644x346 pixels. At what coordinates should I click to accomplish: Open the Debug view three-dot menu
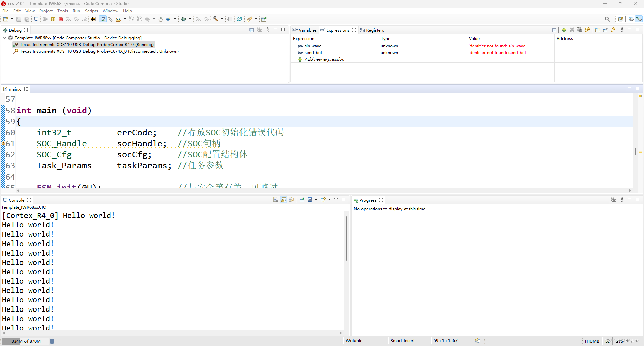268,30
